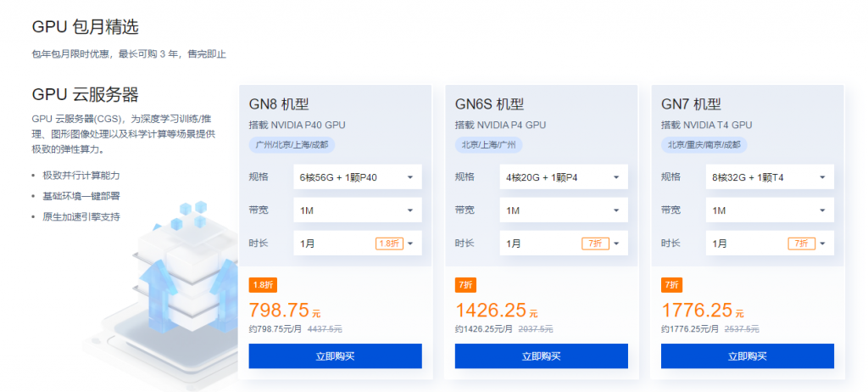Open the GN8 时长 dropdown
This screenshot has height=392, width=868.
pyautogui.click(x=357, y=244)
